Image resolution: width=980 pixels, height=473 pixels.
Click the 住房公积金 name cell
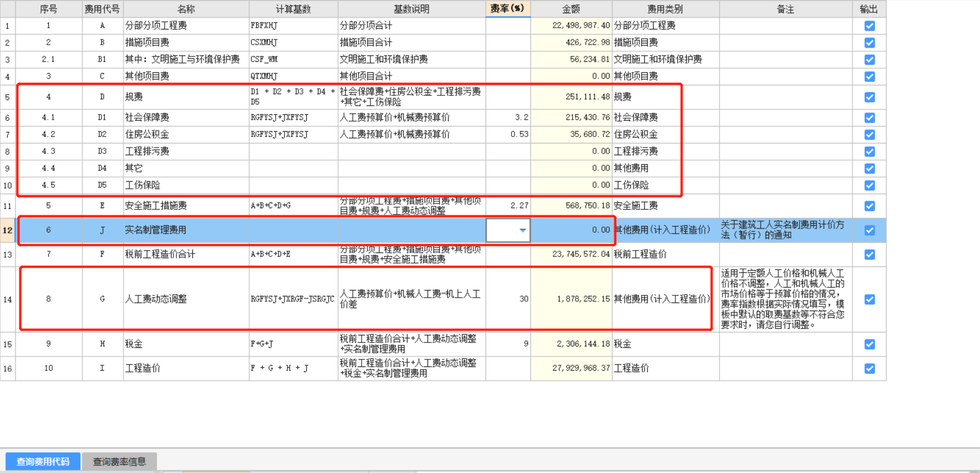(x=186, y=134)
